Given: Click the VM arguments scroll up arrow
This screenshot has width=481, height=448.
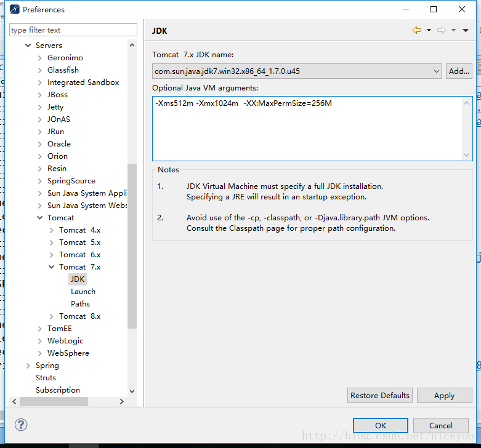Looking at the screenshot, I should [466, 103].
